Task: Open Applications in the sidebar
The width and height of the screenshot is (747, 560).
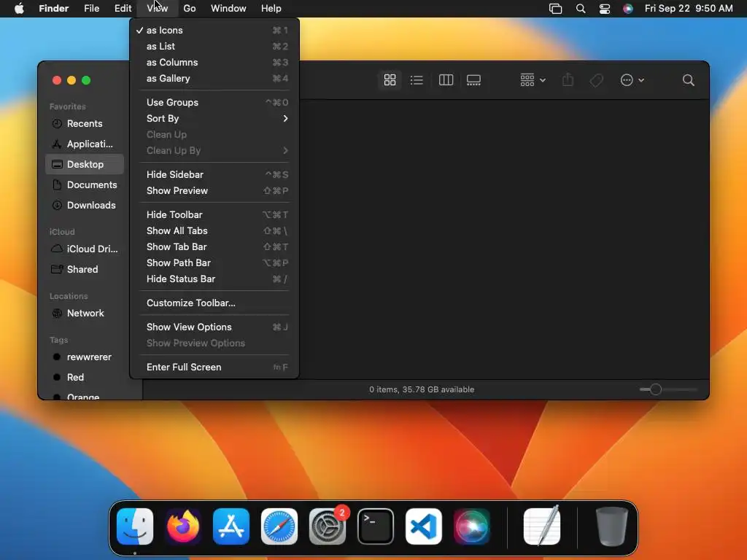Action: (x=85, y=144)
